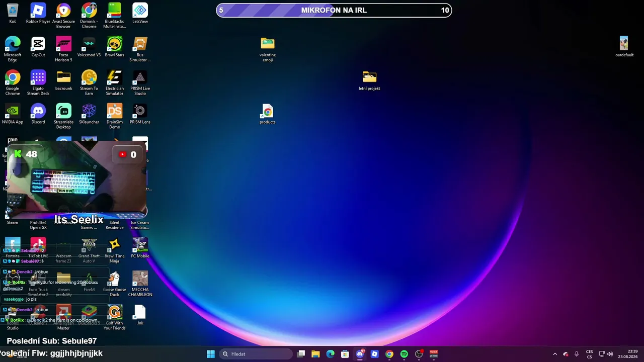Switch to Chrome on the taskbar
The height and width of the screenshot is (362, 644).
389,354
